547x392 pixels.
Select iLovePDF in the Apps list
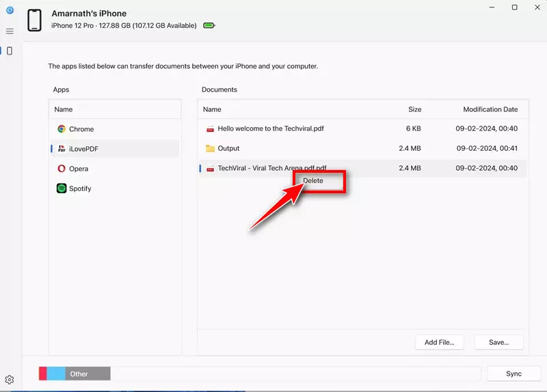(x=115, y=149)
